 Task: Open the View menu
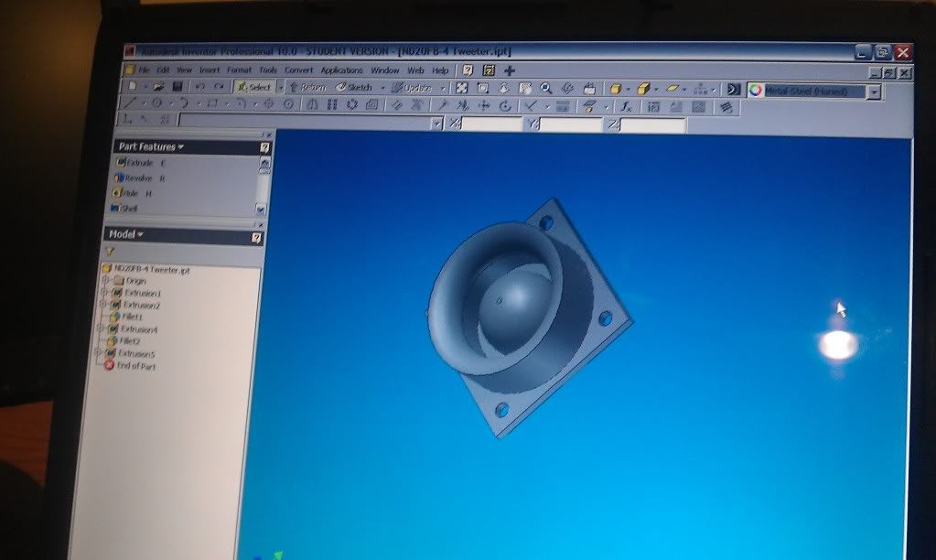point(185,70)
